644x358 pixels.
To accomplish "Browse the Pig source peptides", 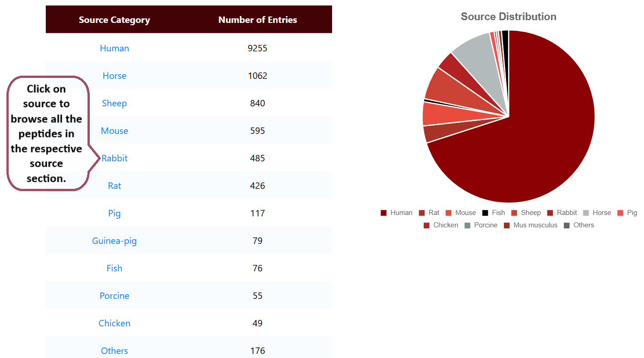I will click(x=114, y=213).
